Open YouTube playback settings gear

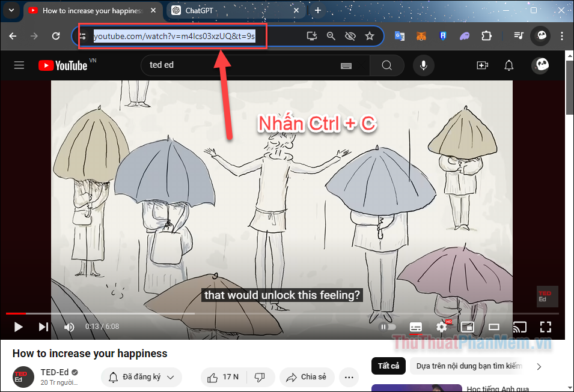tap(442, 327)
